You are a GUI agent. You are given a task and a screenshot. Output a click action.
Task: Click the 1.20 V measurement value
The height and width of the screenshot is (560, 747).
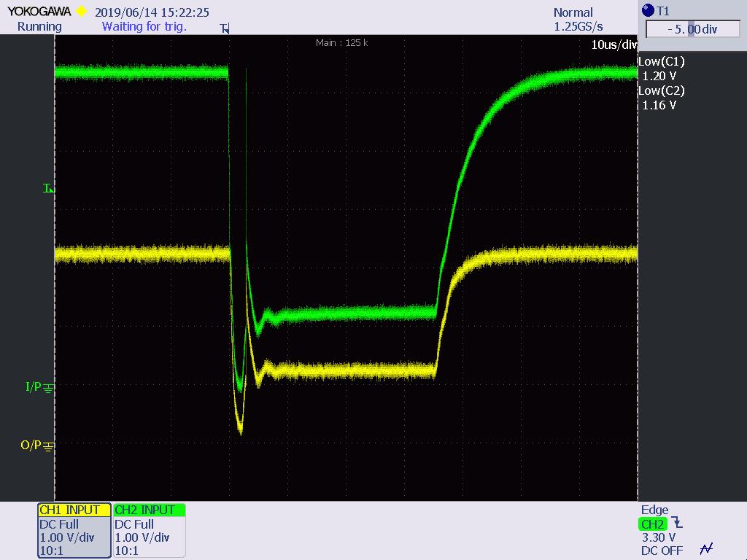pyautogui.click(x=659, y=76)
